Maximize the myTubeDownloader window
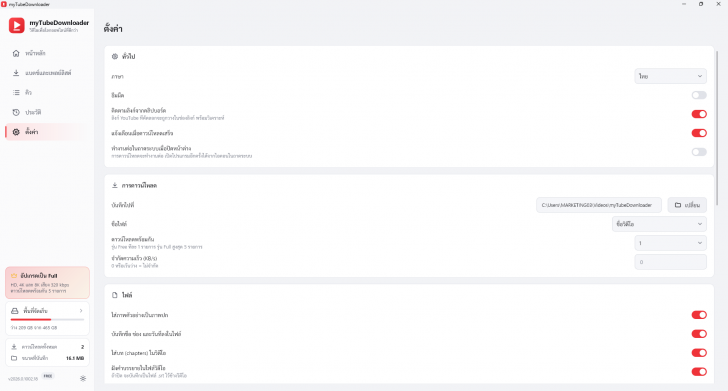This screenshot has width=728, height=391. 701,4
